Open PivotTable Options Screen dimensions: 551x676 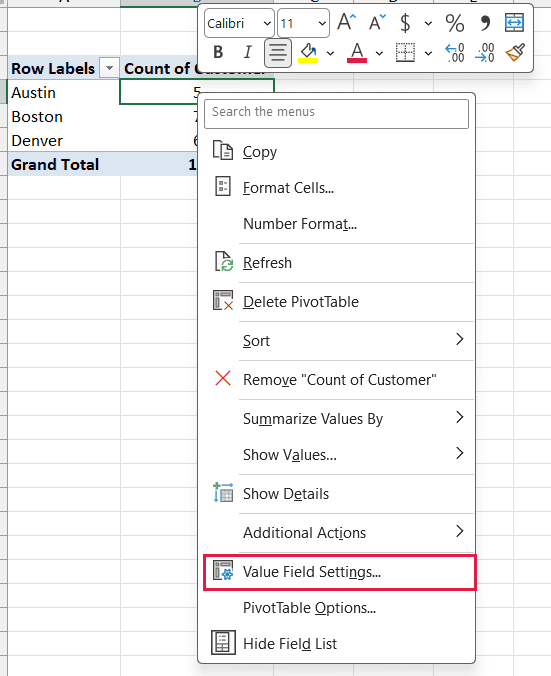[x=336, y=608]
